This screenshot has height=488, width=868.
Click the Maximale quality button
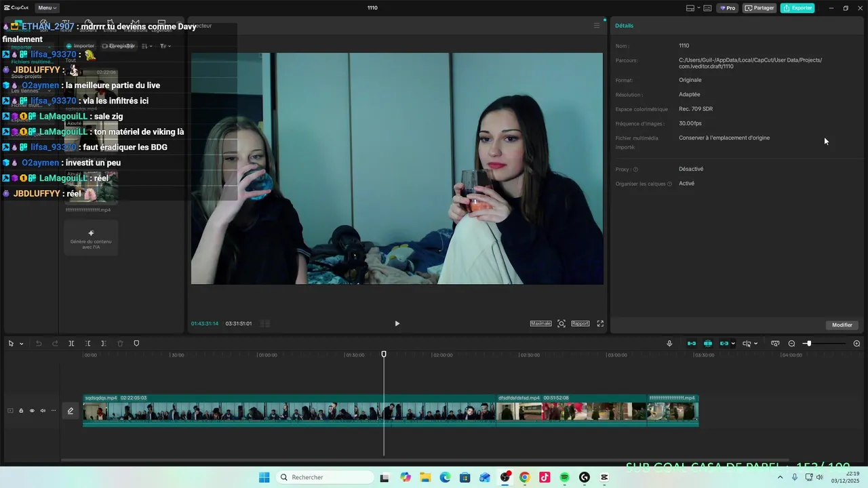point(540,323)
